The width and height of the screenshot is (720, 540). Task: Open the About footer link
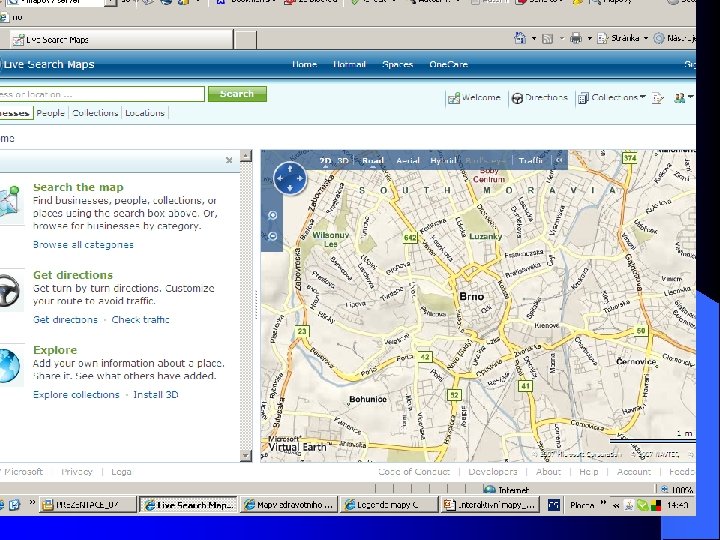pyautogui.click(x=548, y=472)
